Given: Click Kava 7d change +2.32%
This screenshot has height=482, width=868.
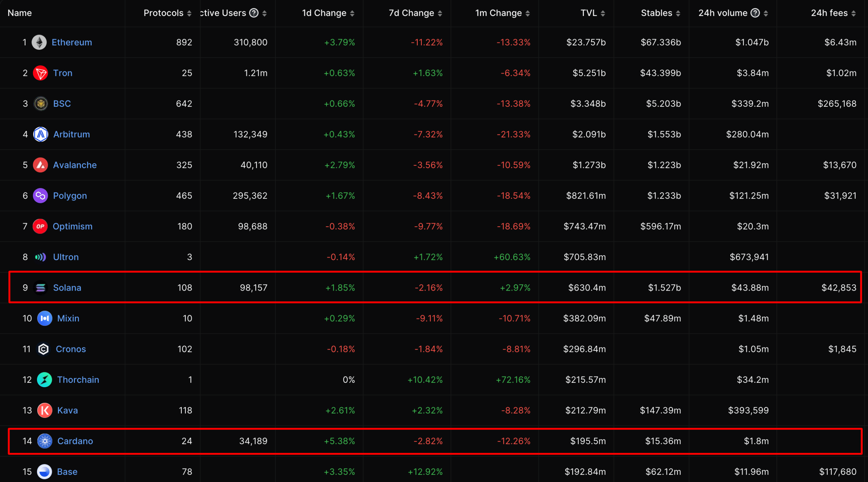Looking at the screenshot, I should (x=427, y=411).
